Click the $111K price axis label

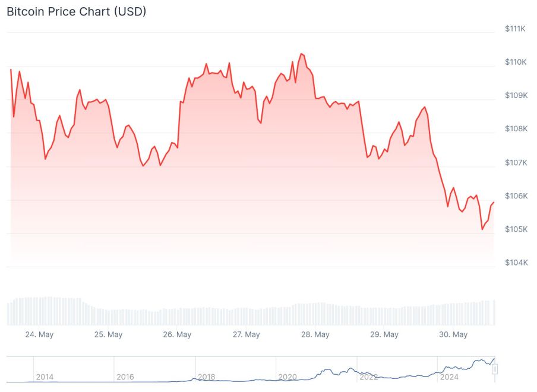pyautogui.click(x=515, y=29)
